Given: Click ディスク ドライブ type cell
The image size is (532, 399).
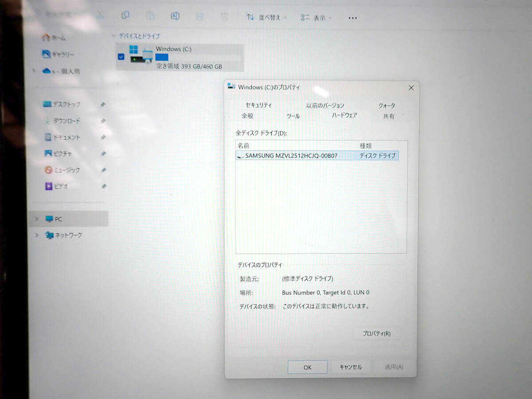Looking at the screenshot, I should (378, 156).
